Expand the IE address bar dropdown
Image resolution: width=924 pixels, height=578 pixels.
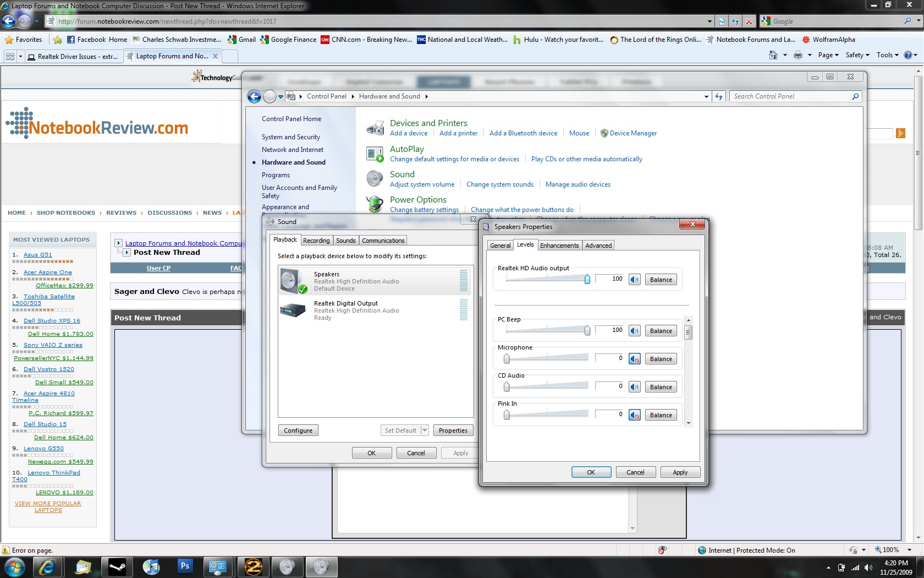710,21
